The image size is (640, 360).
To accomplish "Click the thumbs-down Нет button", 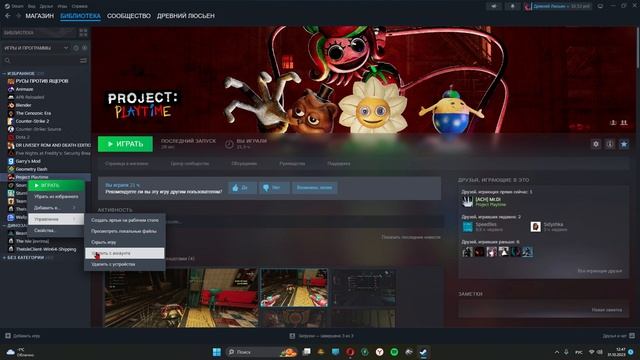I will (x=274, y=188).
